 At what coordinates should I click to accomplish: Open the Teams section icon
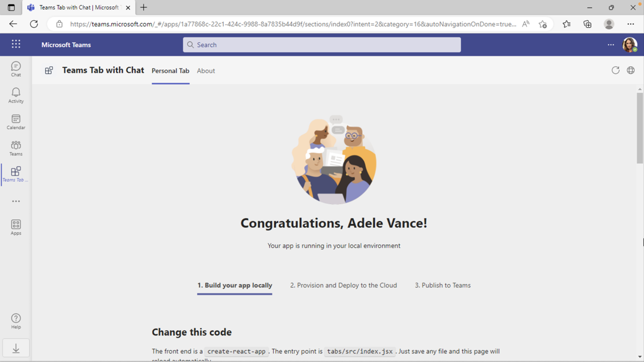[x=16, y=148]
